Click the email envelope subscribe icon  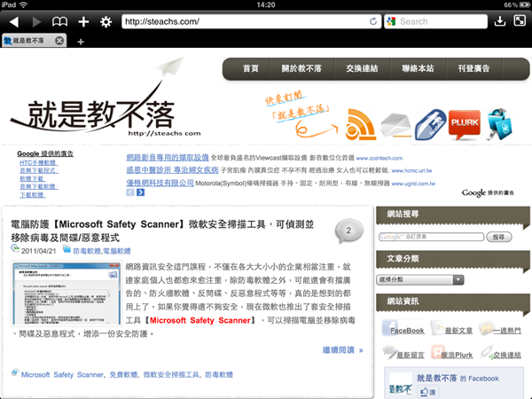pos(395,121)
